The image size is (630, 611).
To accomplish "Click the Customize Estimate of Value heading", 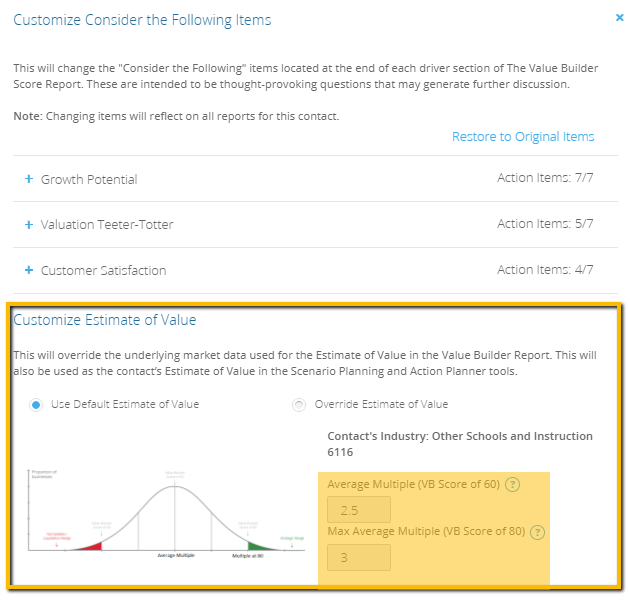I will (x=105, y=321).
